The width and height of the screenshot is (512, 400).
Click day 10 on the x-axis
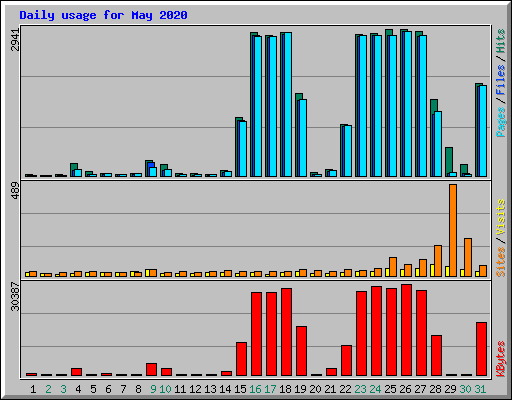[165, 389]
